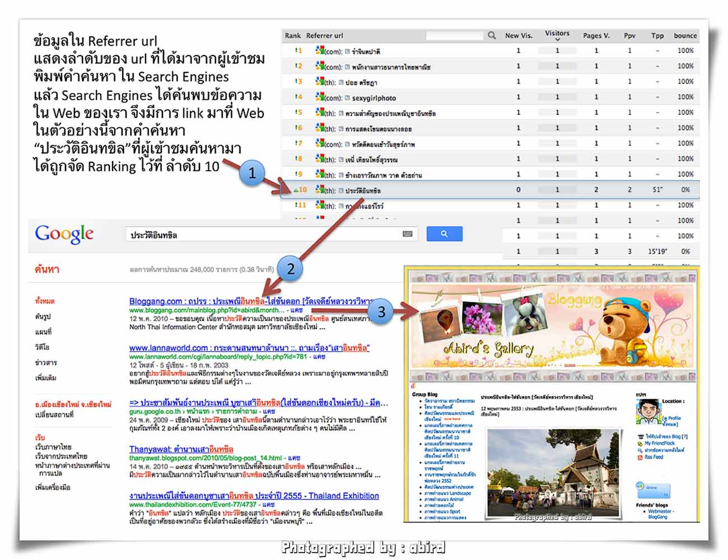This screenshot has height=560, width=728.
Task: Click the Rank column header
Action: [x=293, y=35]
